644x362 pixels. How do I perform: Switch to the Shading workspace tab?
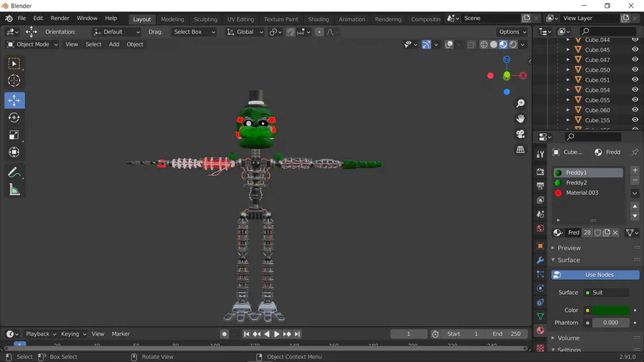pos(318,19)
